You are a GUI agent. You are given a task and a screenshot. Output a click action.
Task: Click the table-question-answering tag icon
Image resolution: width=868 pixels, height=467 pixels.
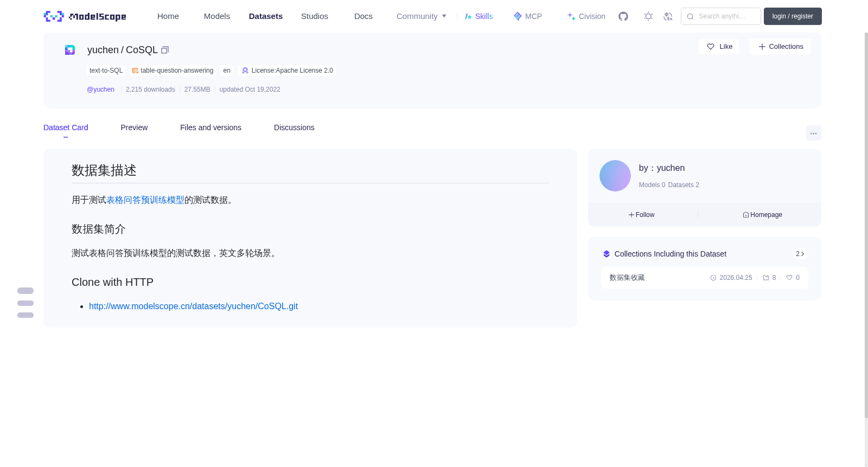point(135,71)
